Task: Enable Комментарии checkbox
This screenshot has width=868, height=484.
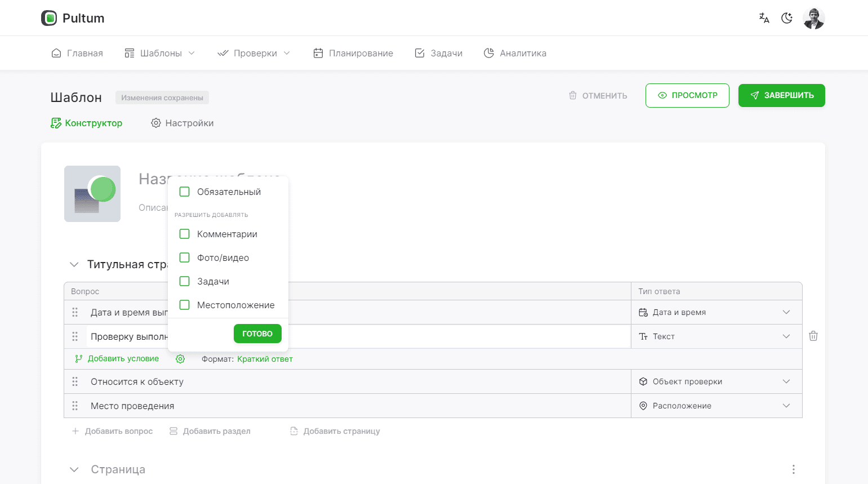Action: click(184, 234)
